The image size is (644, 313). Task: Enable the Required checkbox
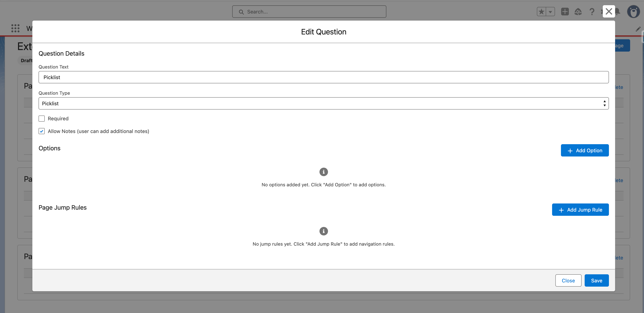[42, 118]
